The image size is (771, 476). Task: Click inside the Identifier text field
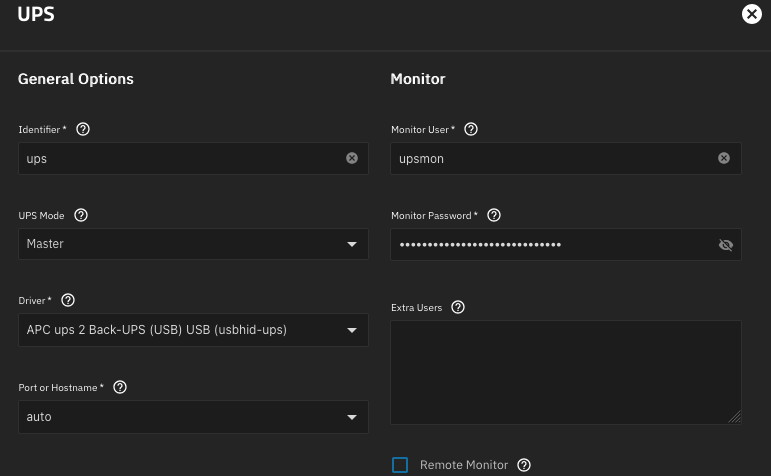[180, 158]
